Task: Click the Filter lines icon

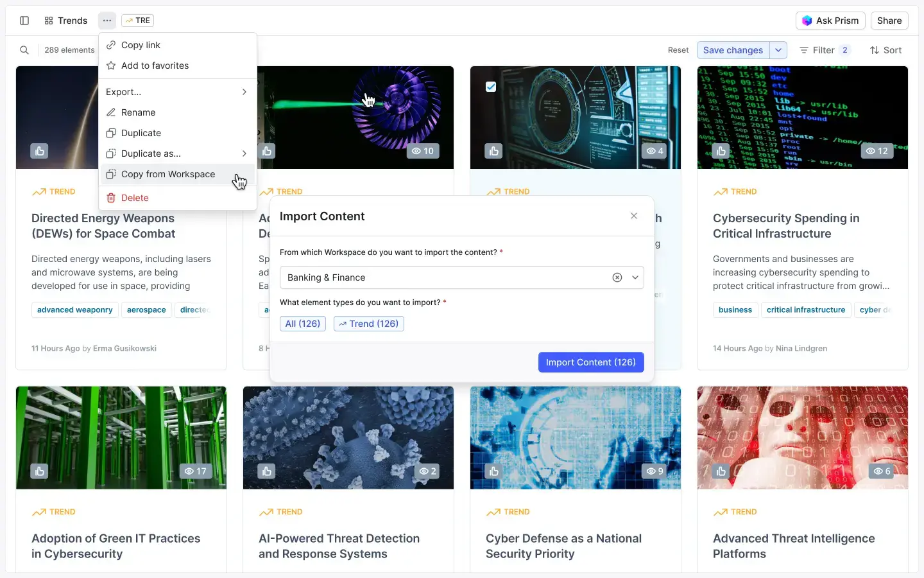Action: point(804,50)
